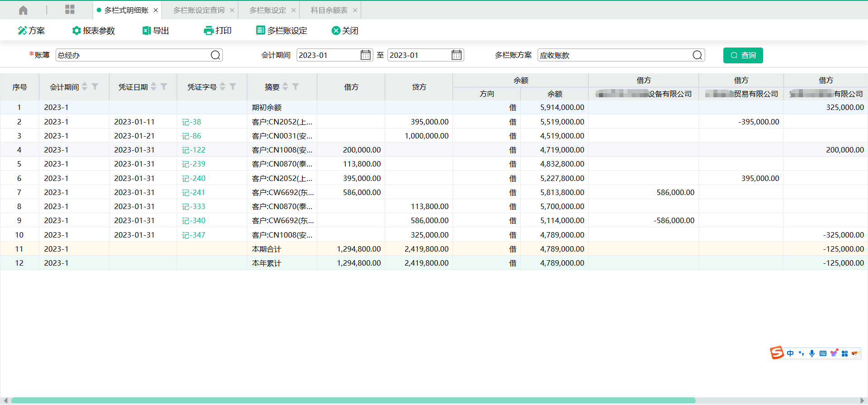Toggle filter on 凭证日期 column
Screen dimensions: 868x405
pos(164,86)
